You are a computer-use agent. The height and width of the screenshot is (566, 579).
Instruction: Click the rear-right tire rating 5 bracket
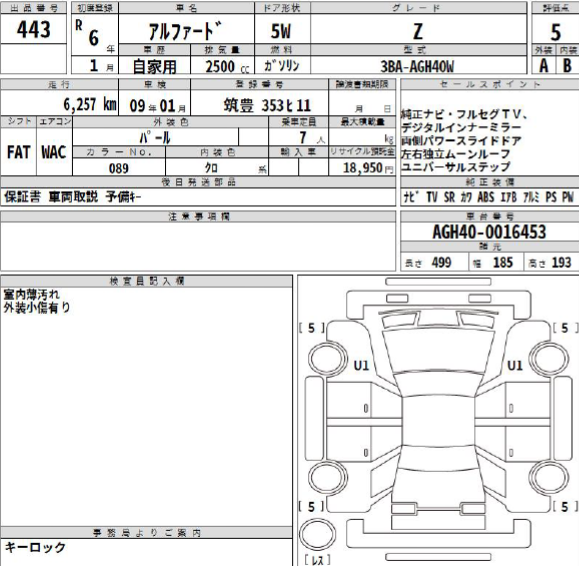tap(565, 507)
